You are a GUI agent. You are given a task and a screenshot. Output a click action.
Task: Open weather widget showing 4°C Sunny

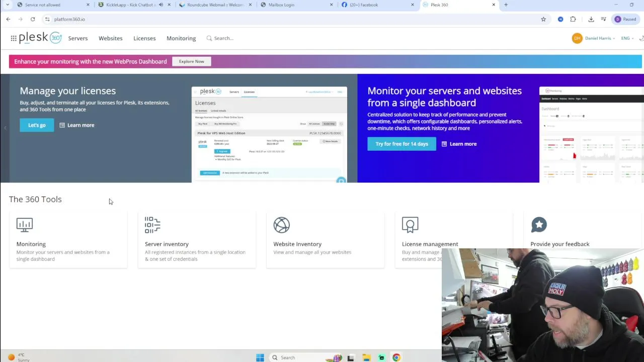(18, 357)
